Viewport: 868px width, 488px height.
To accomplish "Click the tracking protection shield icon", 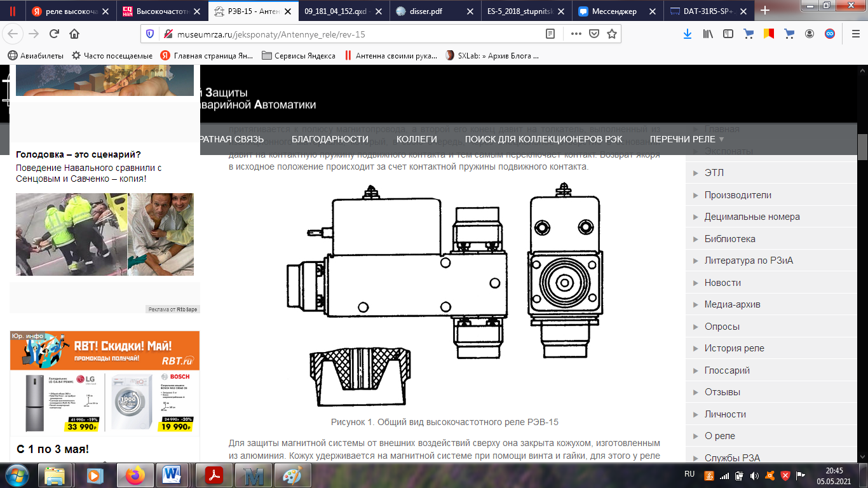I will [150, 34].
